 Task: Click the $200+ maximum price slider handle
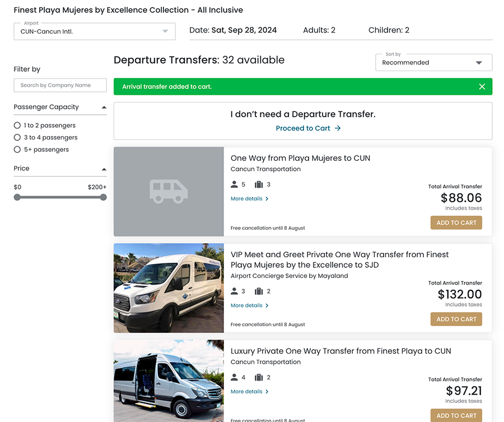click(x=103, y=197)
